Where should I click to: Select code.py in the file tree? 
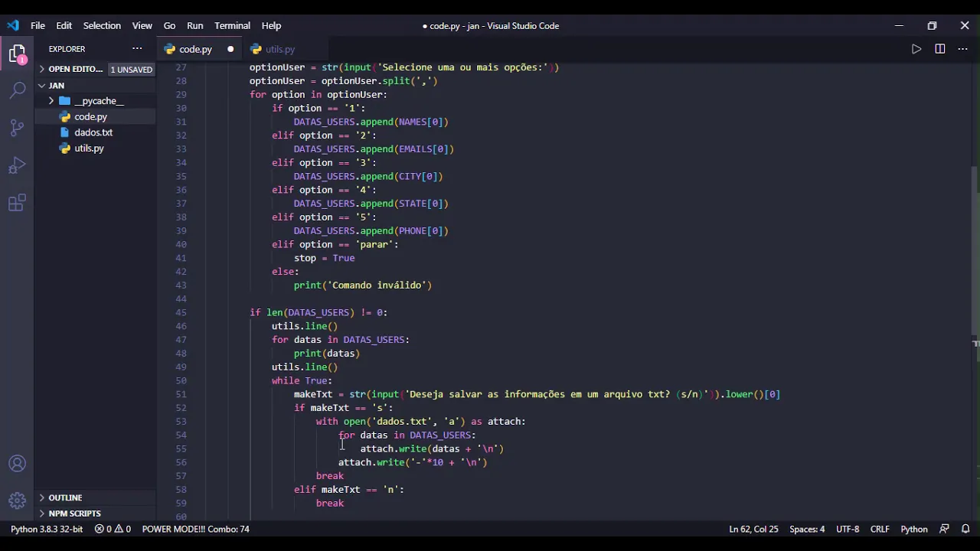click(x=95, y=117)
